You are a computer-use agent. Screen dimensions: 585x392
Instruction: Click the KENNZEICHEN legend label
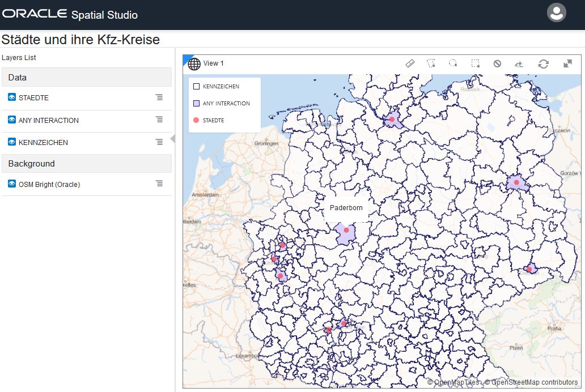[x=221, y=87]
